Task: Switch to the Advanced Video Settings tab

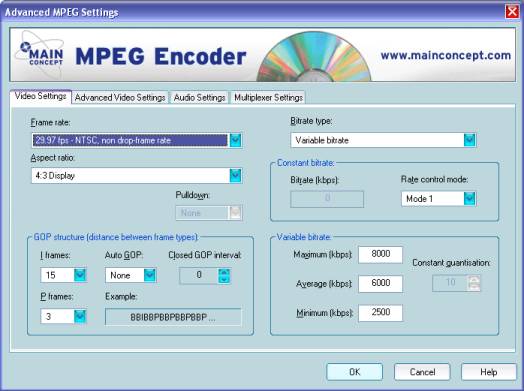Action: 120,98
